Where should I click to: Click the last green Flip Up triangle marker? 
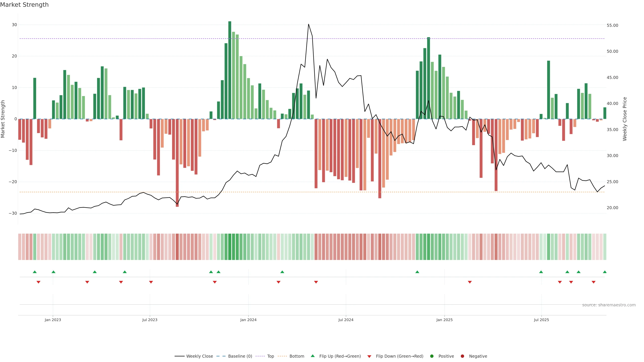604,272
